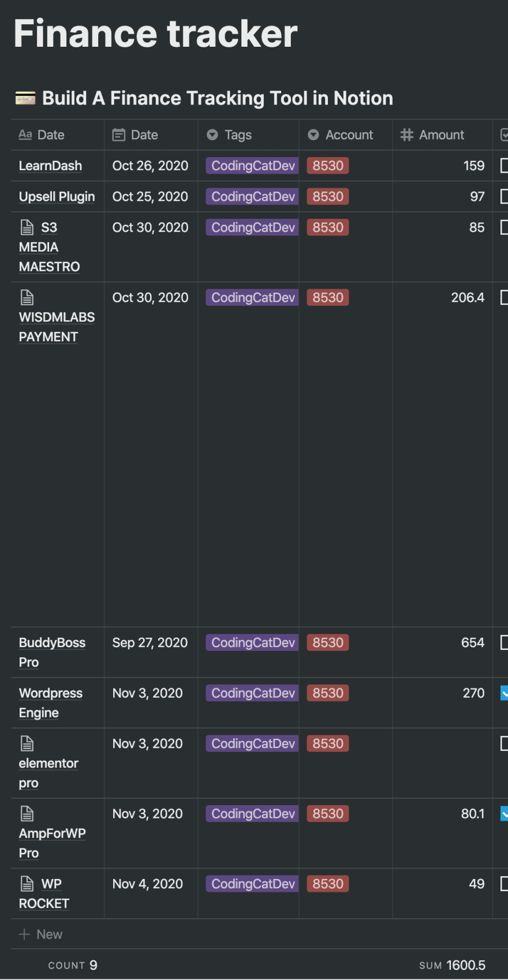Click empty Amount cell in elementor pro row
This screenshot has height=980, width=508.
(442, 763)
